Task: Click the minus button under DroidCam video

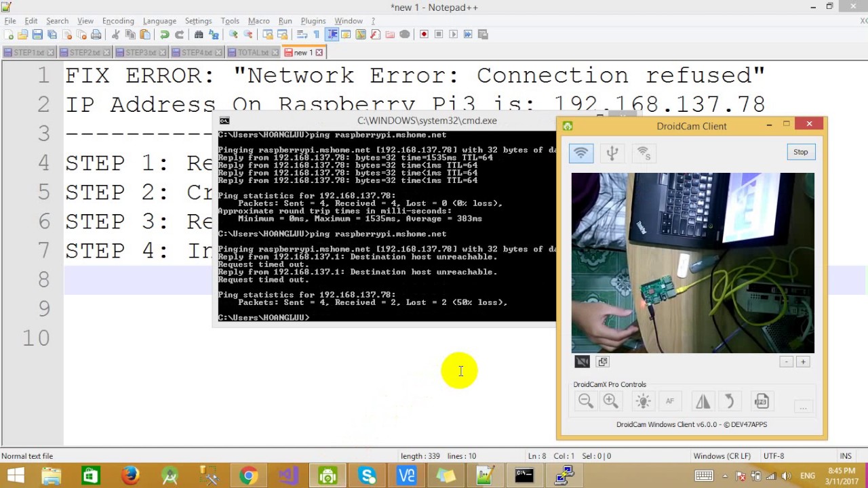Action: coord(786,362)
